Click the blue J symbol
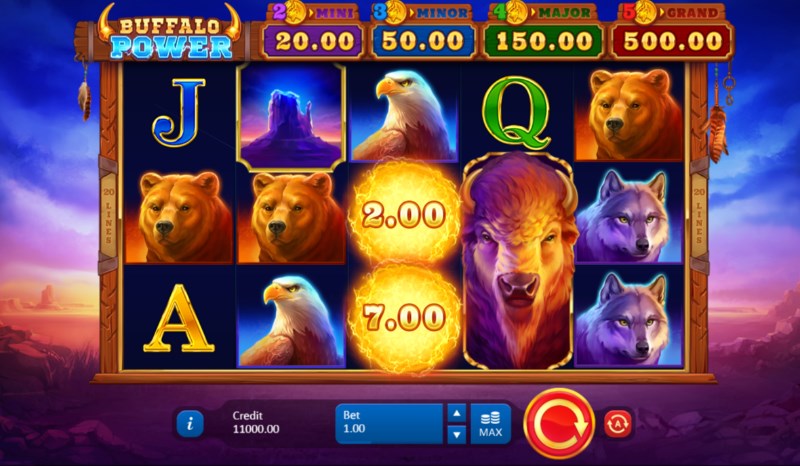Image resolution: width=800 pixels, height=466 pixels. coord(178,112)
